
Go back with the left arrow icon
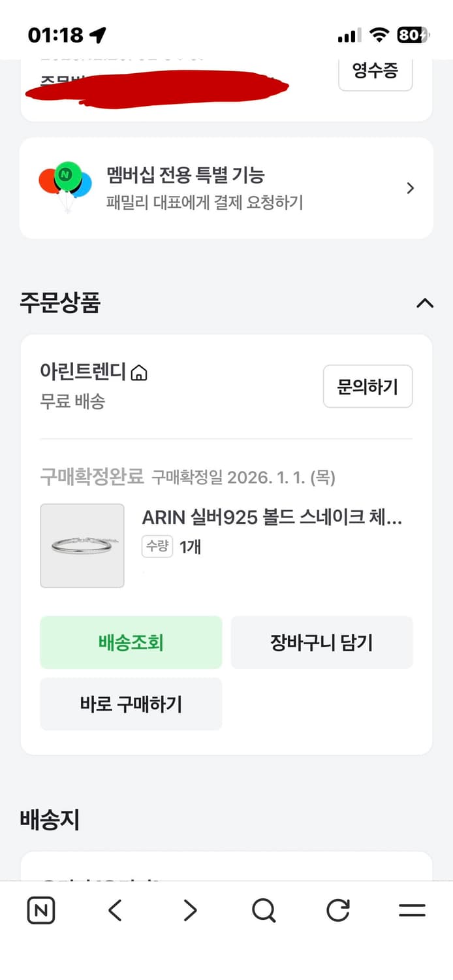pyautogui.click(x=114, y=909)
